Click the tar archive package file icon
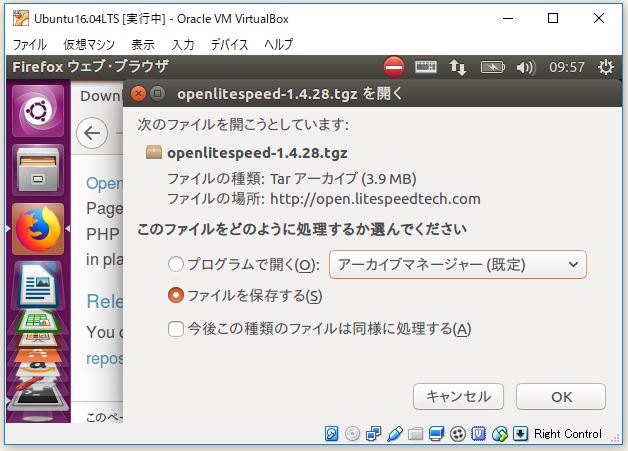The width and height of the screenshot is (628, 451). click(154, 153)
